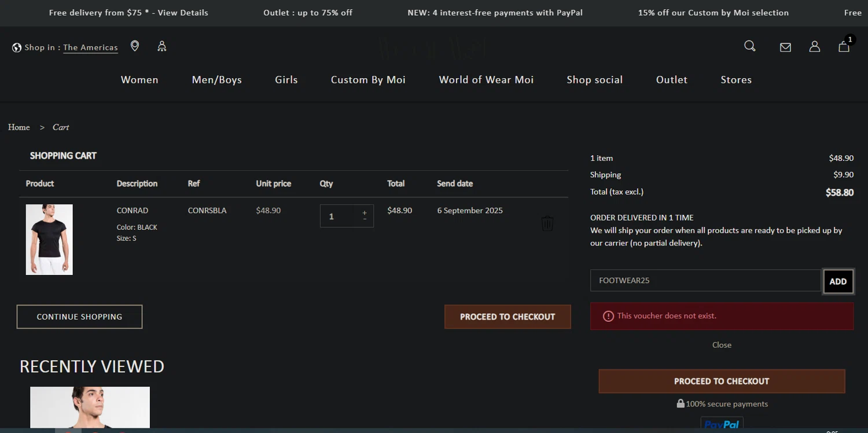Screen dimensions: 868x433
Task: Open the shopping bag cart icon
Action: pos(844,46)
